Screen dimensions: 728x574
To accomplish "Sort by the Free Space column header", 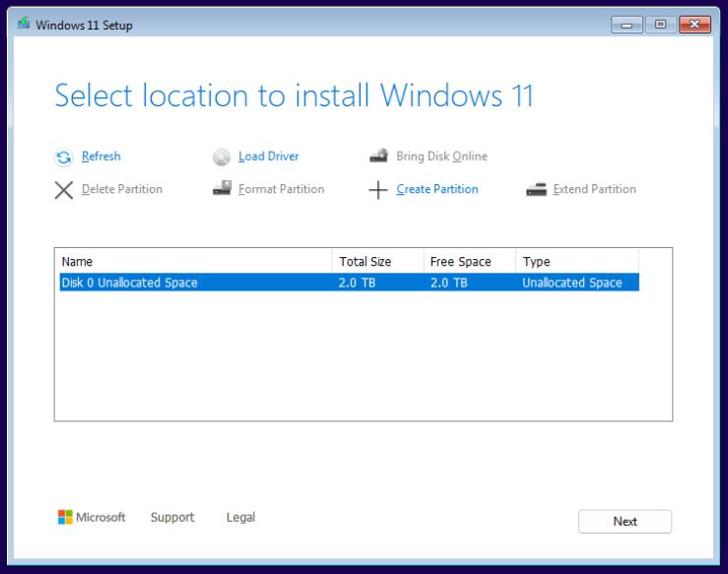I will click(470, 262).
